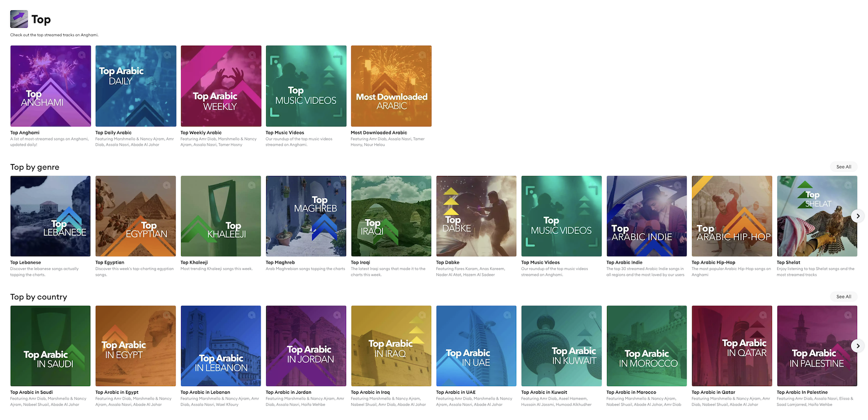Click the Top Arabic in Kuwait title link

point(544,392)
